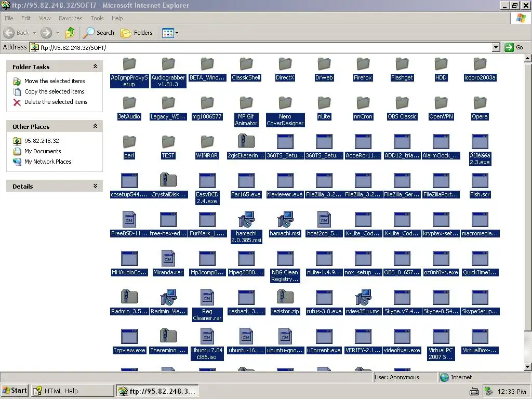Screen dimensions: 532x399
Task: Click the ftp://95.82.248.3... taskbar button
Action: [x=157, y=391]
